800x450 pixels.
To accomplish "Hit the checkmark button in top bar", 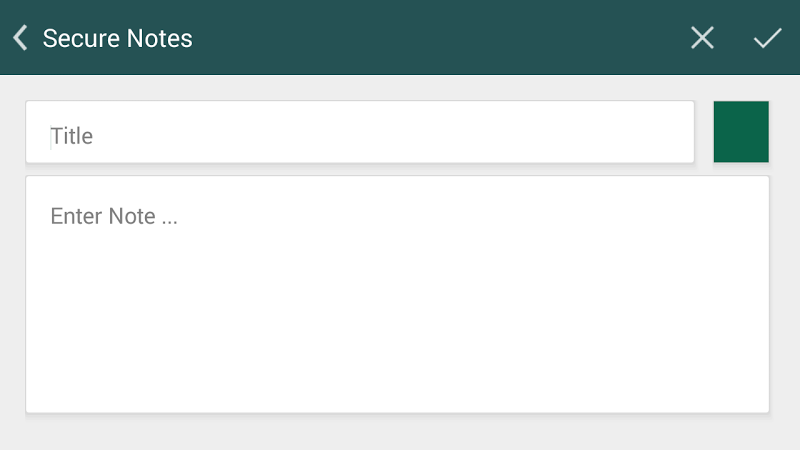I will [767, 38].
